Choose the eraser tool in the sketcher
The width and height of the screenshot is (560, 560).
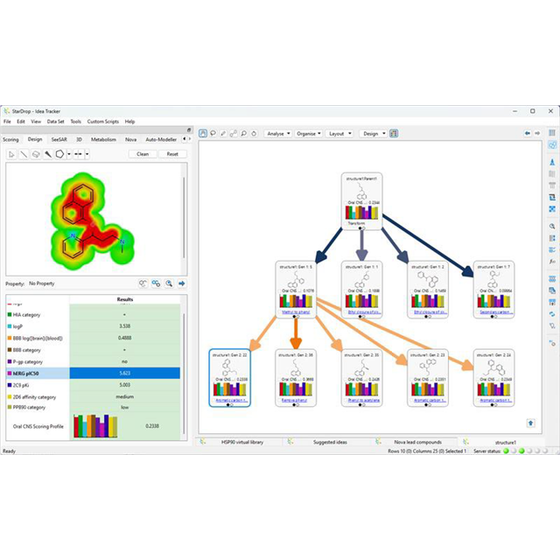pyautogui.click(x=36, y=154)
